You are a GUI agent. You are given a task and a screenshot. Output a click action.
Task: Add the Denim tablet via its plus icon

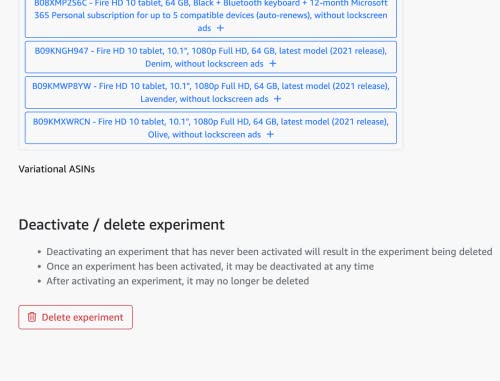(273, 63)
